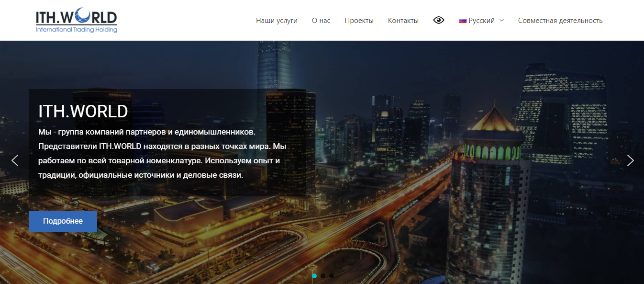The image size is (644, 284).
Task: Advance to the next slide with right arrow
Action: click(x=631, y=160)
